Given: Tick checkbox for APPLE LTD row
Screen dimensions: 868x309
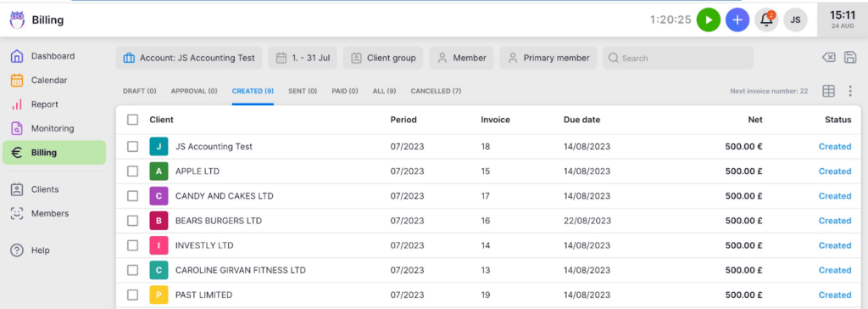Looking at the screenshot, I should [x=132, y=171].
